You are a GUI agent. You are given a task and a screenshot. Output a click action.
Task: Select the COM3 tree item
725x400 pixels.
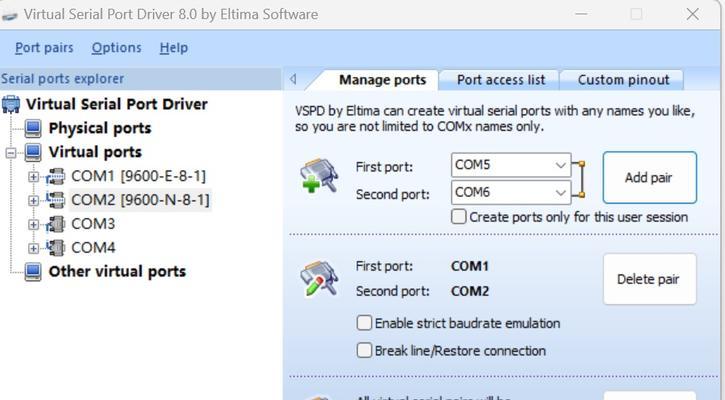[x=93, y=224]
